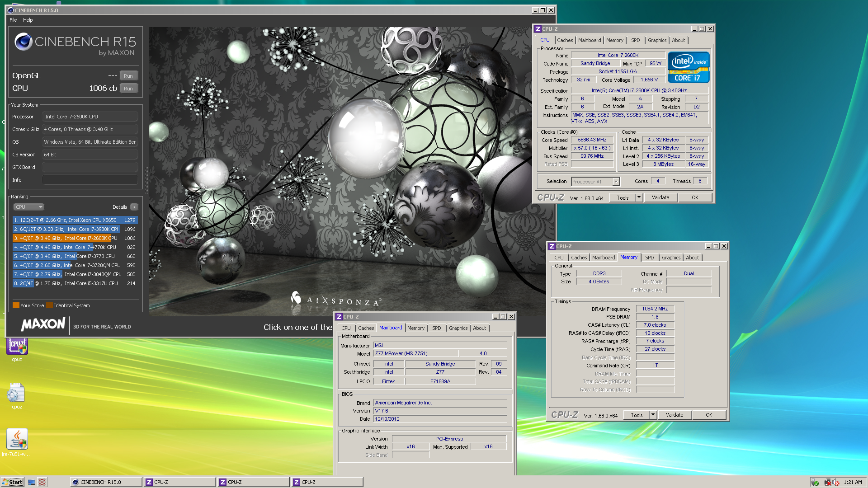The width and height of the screenshot is (868, 488).
Task: Select SPD tab in Memory CPU-Z window
Action: click(650, 258)
